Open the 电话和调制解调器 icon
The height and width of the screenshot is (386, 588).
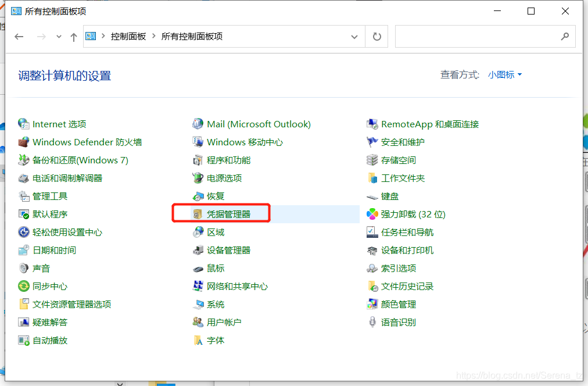[24, 178]
